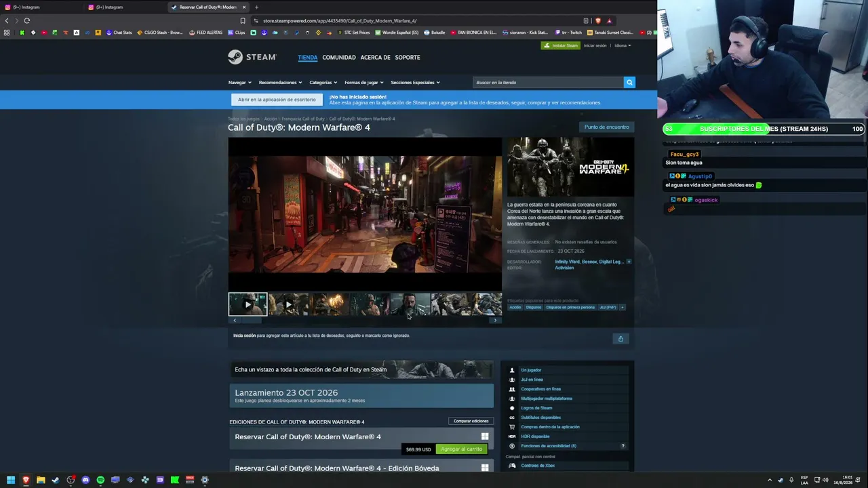Screen dimensions: 868x488
Task: Expand the Categorías dropdown menu
Action: pyautogui.click(x=323, y=82)
